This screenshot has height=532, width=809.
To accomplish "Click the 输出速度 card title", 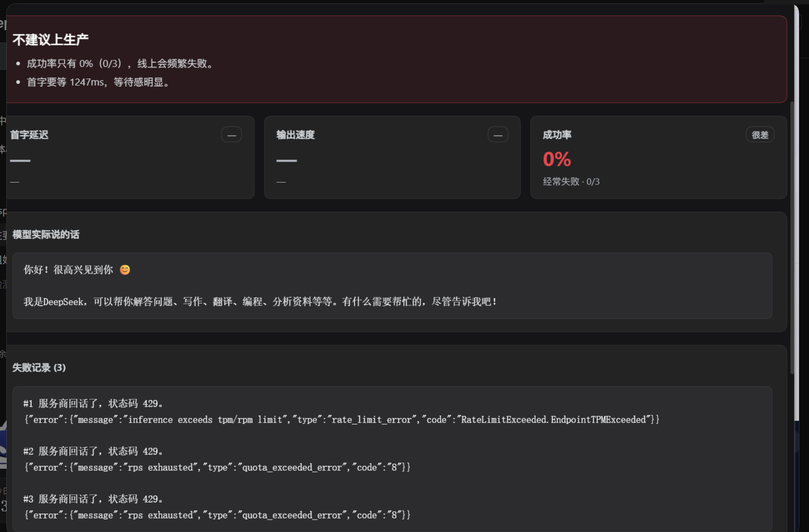I will tap(296, 135).
